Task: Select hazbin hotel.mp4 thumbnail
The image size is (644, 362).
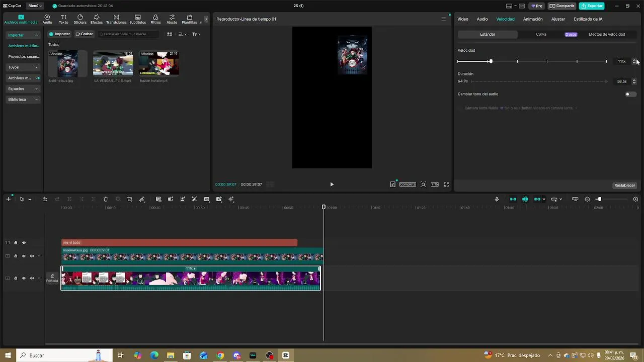Action: tap(158, 63)
